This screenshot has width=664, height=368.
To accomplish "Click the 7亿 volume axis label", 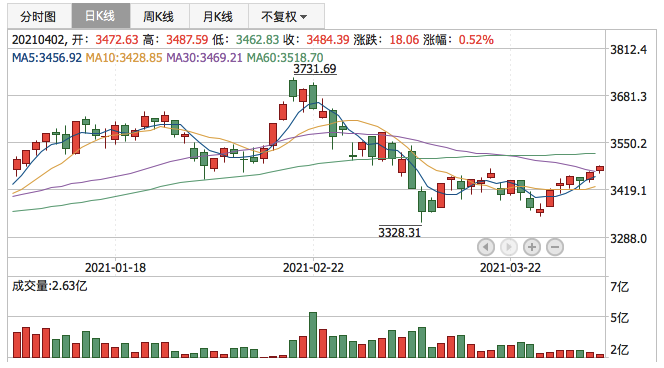I will (x=620, y=287).
